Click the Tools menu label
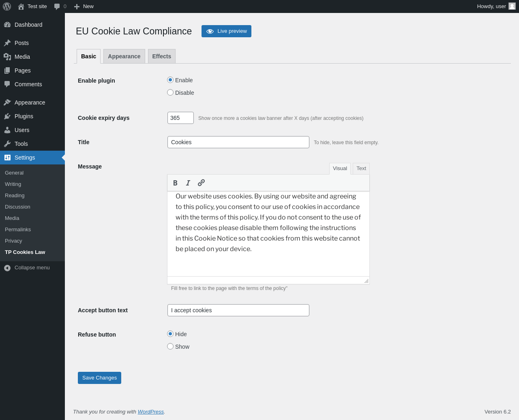 point(21,144)
